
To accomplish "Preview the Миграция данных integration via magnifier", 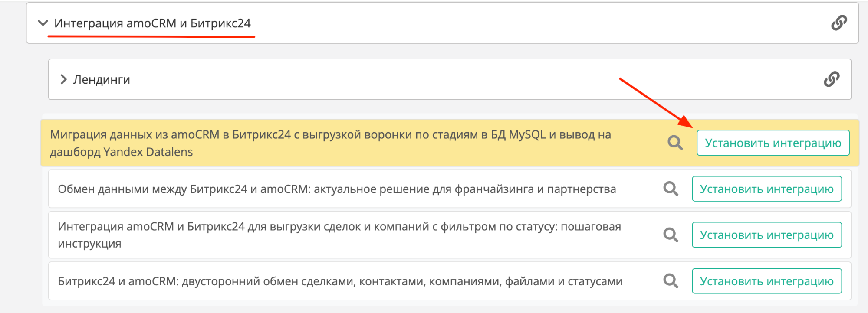I will tap(675, 143).
